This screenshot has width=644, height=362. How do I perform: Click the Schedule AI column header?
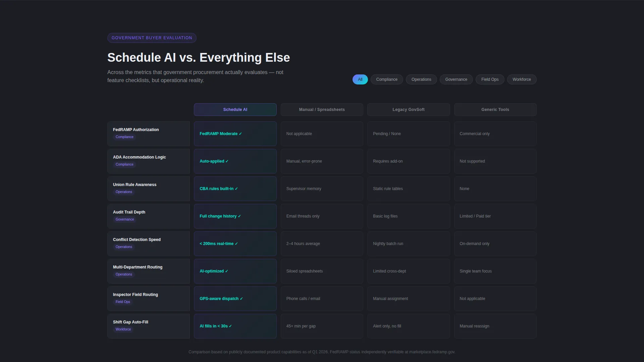235,110
